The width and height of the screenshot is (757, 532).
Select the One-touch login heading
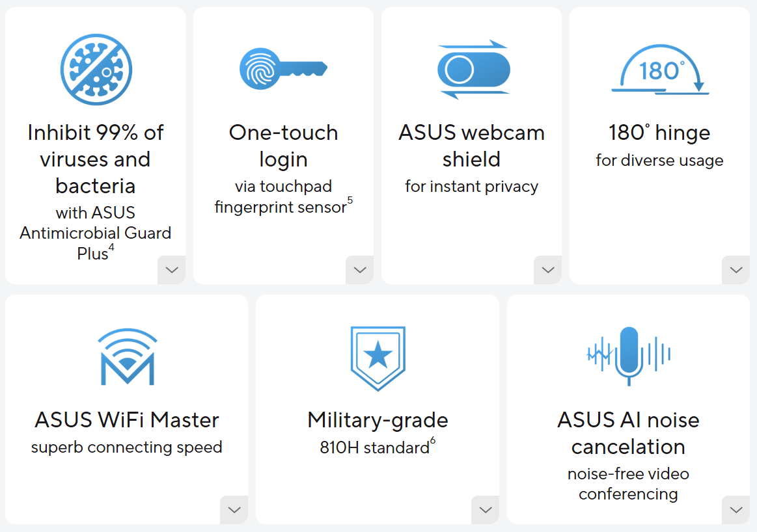(x=283, y=146)
